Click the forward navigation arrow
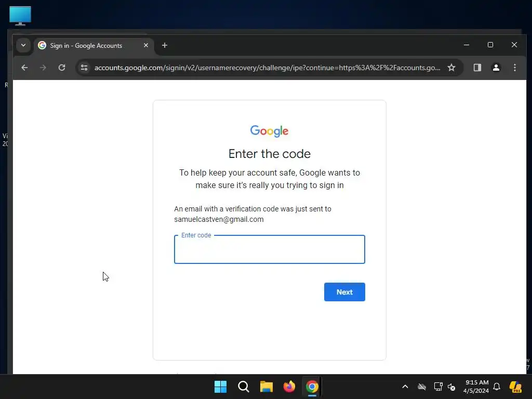The width and height of the screenshot is (532, 399). (43, 68)
